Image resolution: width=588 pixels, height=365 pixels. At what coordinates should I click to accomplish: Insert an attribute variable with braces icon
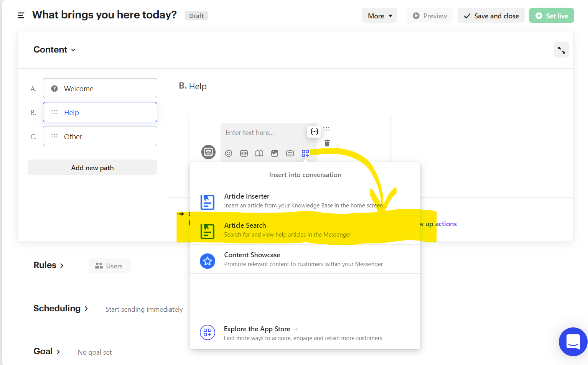pyautogui.click(x=315, y=132)
